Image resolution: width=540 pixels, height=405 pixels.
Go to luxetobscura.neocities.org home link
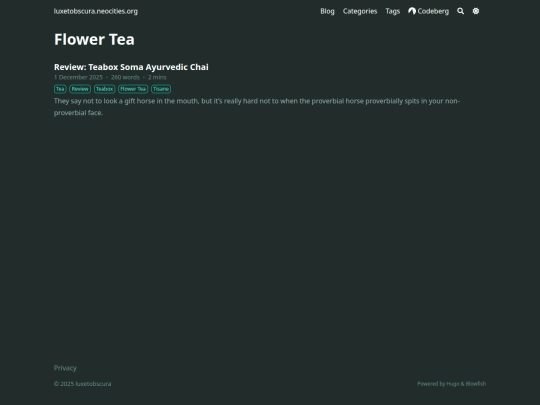[x=96, y=11]
